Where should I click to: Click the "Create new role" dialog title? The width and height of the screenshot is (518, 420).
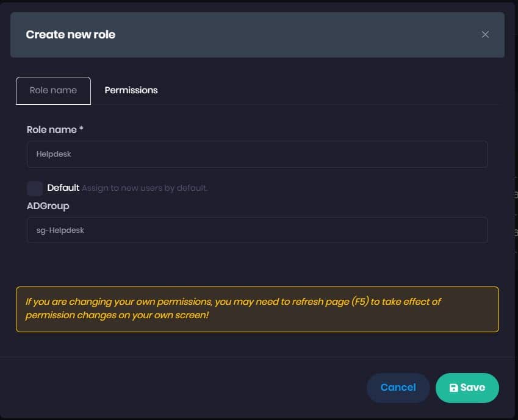(71, 35)
